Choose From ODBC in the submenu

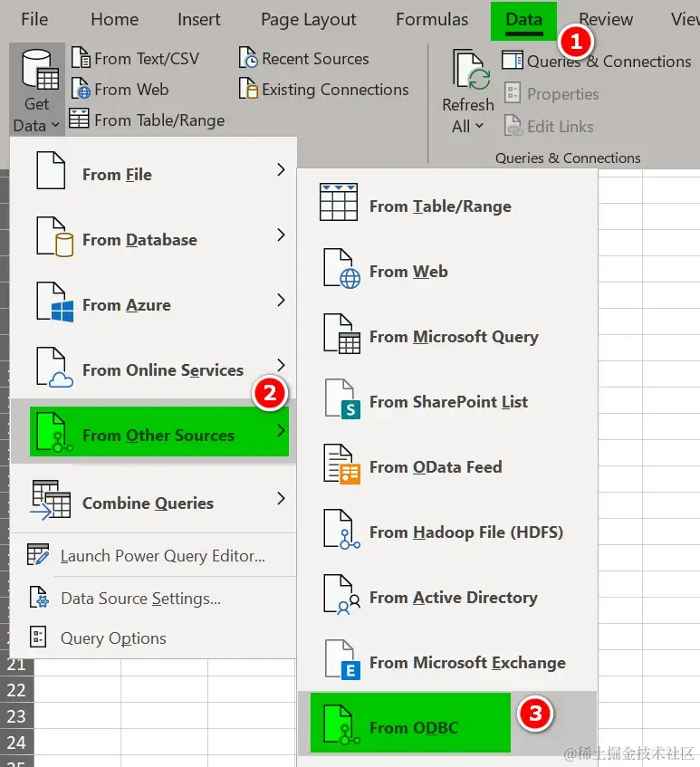(447, 723)
